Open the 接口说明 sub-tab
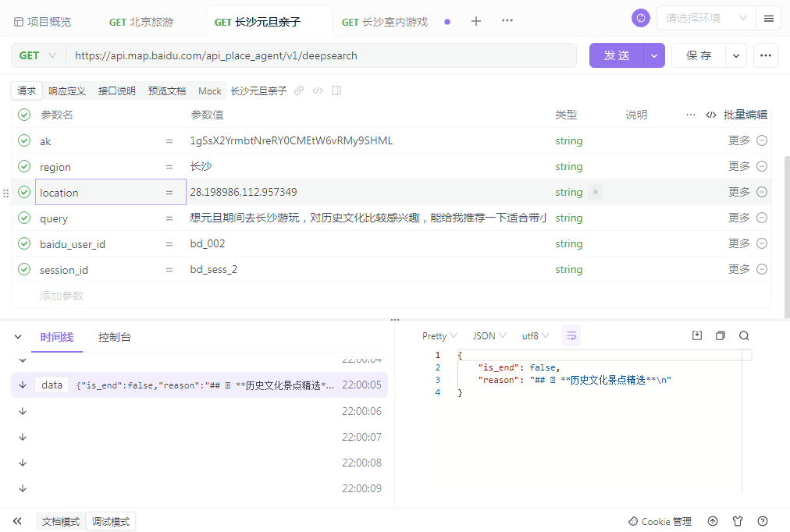Screen dimensions: 790x532 pos(116,91)
